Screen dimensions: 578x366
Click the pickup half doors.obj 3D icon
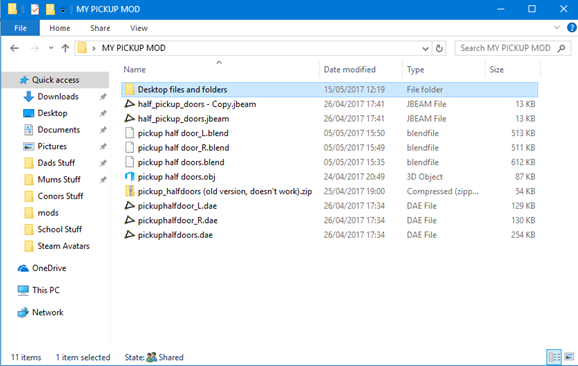129,177
